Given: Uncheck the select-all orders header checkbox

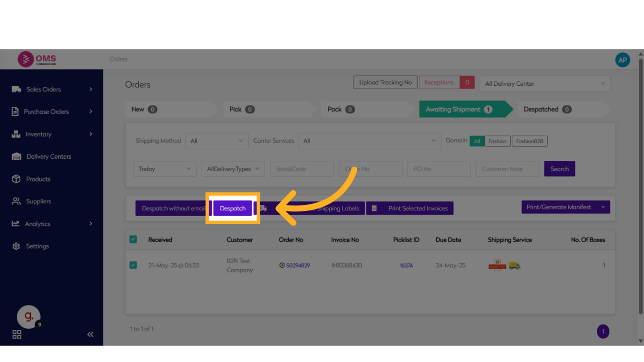Looking at the screenshot, I should (133, 239).
